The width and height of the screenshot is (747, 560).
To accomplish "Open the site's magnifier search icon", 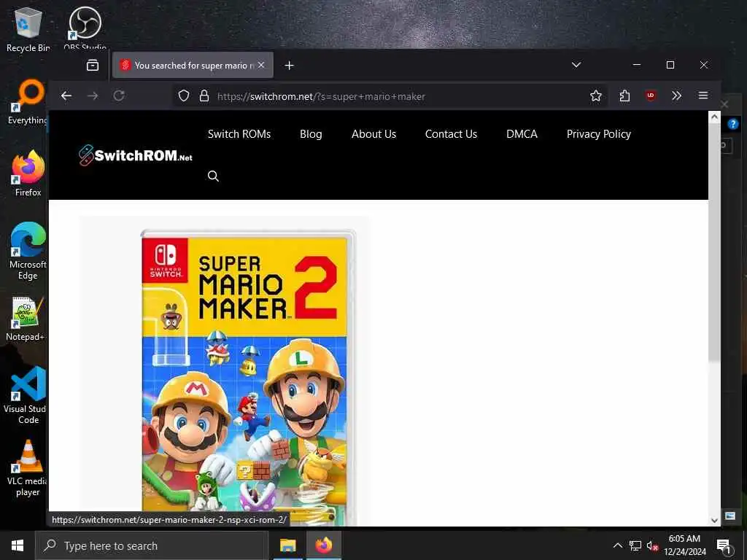I will tap(213, 176).
